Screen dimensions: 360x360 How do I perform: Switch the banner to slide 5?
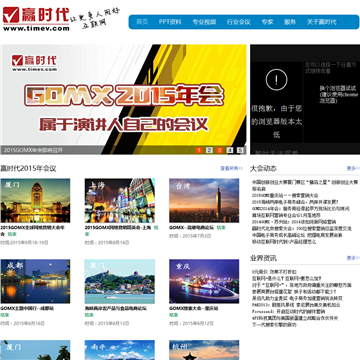tap(240, 150)
